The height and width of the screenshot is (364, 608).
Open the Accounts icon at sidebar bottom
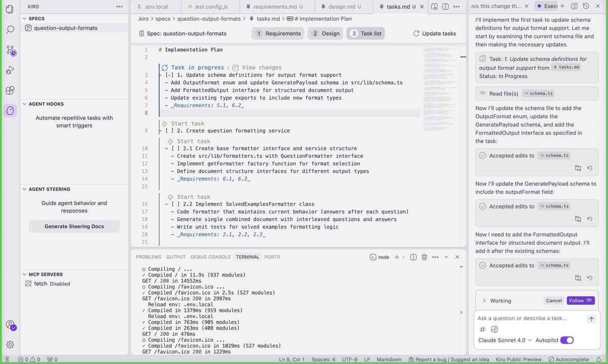(10, 325)
